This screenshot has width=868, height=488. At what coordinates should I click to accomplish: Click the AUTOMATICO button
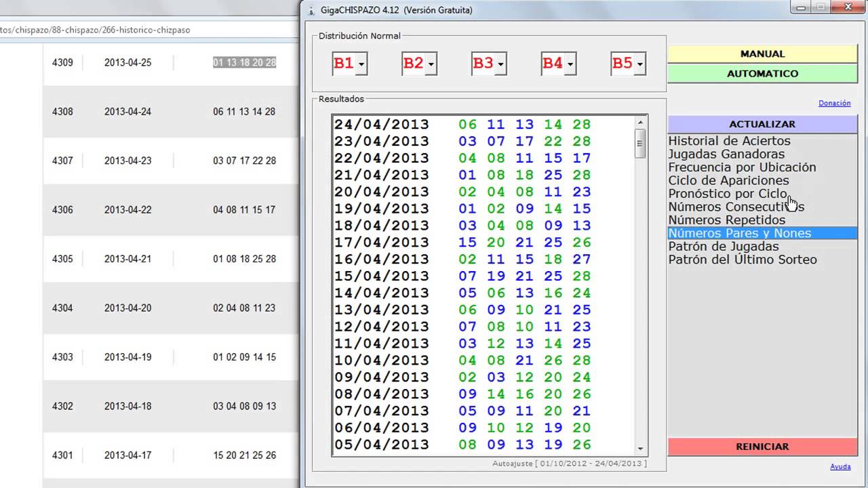tap(762, 74)
